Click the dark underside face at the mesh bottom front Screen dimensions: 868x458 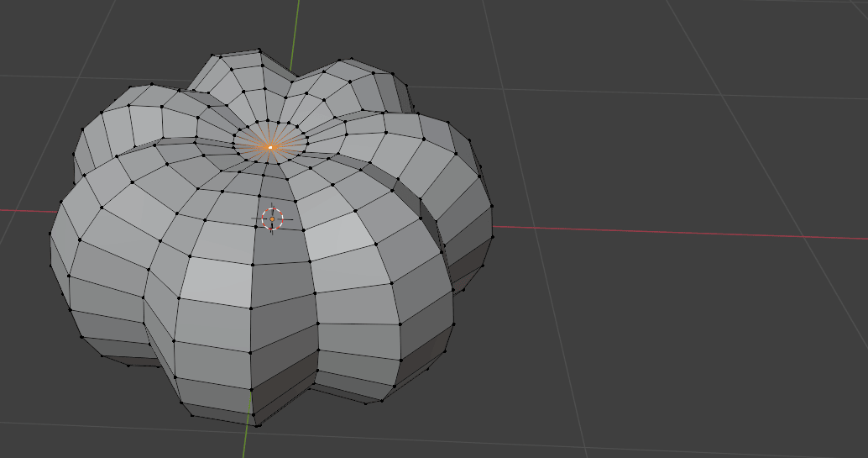point(284,397)
